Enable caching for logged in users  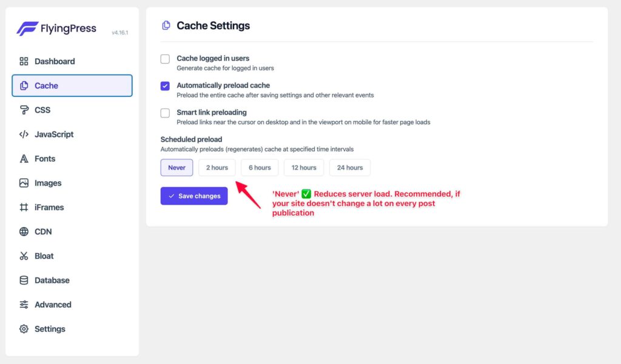coord(164,59)
